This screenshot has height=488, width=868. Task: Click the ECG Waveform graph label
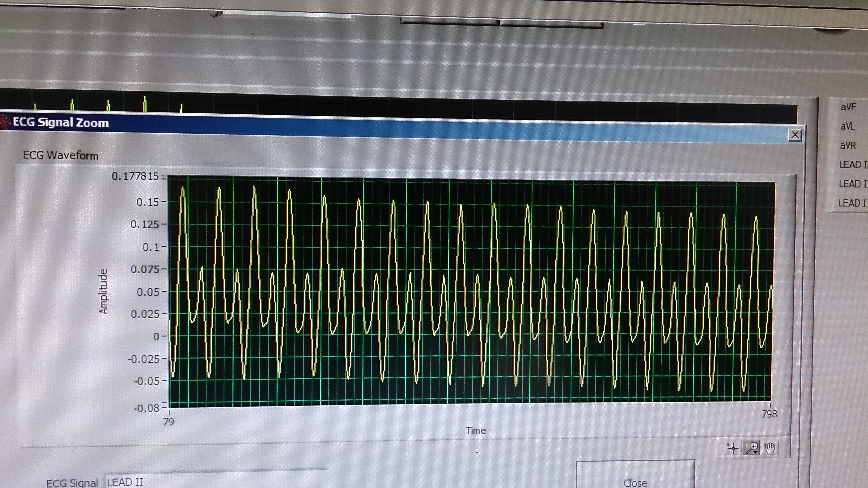[60, 155]
